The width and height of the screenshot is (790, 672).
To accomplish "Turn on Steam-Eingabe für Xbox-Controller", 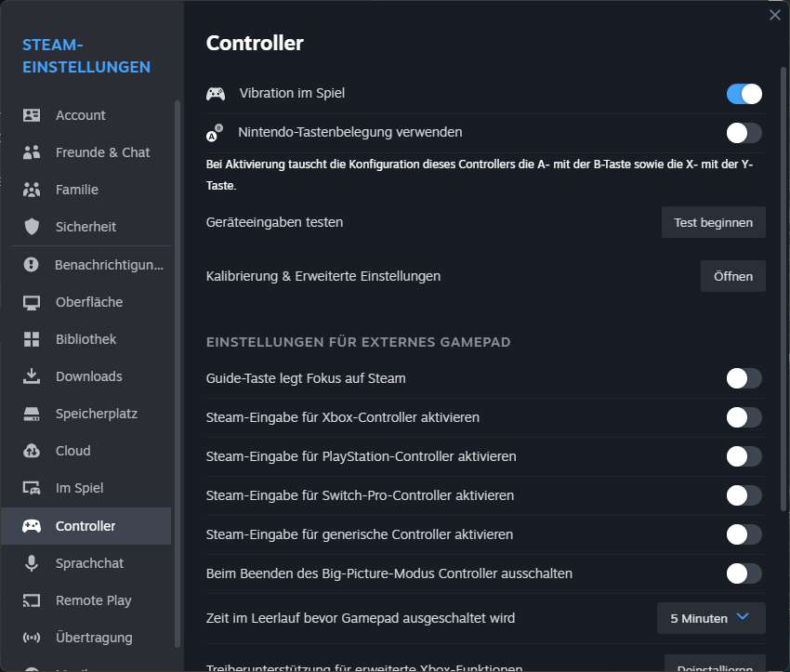I will (744, 417).
